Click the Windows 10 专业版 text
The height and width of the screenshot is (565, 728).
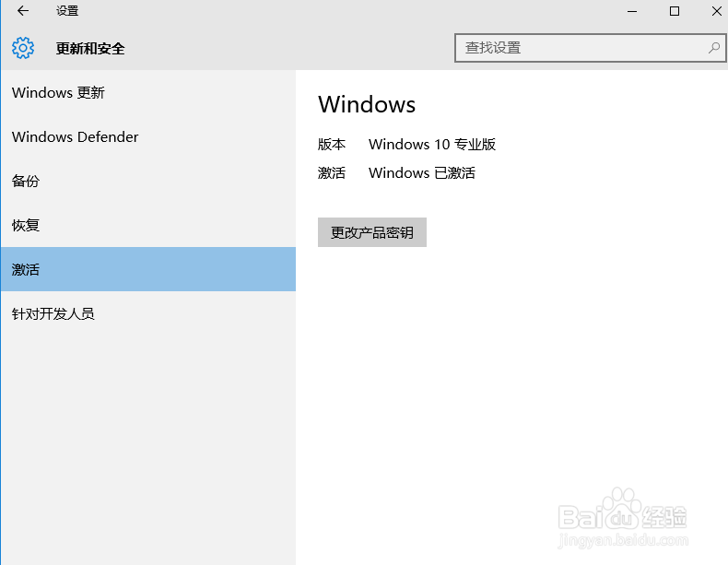[x=432, y=145]
